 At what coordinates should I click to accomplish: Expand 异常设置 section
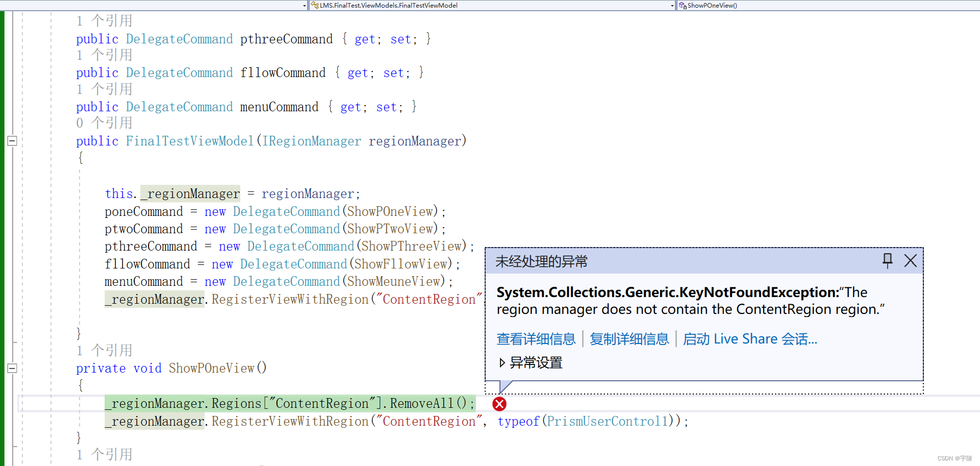(x=531, y=363)
